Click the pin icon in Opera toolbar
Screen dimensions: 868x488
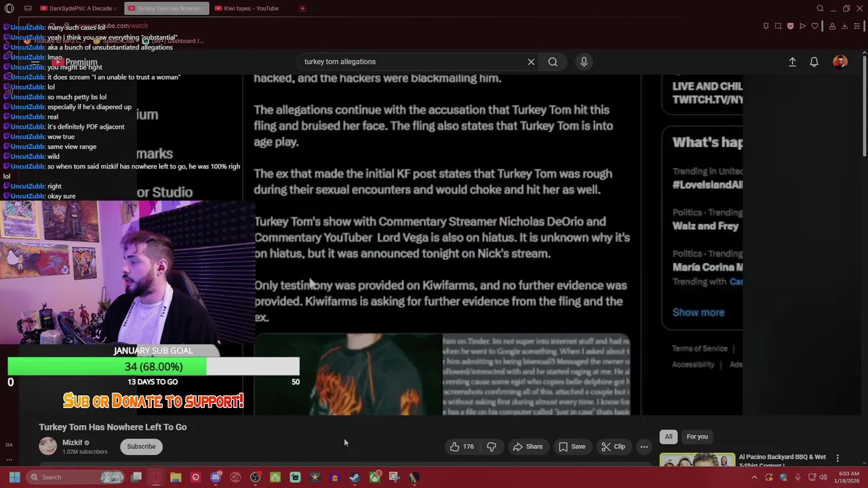(x=766, y=26)
